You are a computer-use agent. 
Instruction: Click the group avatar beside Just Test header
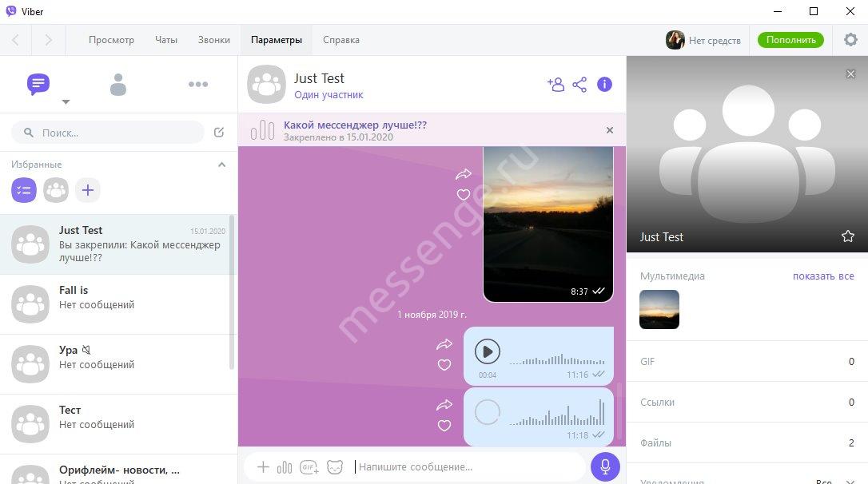click(x=266, y=85)
